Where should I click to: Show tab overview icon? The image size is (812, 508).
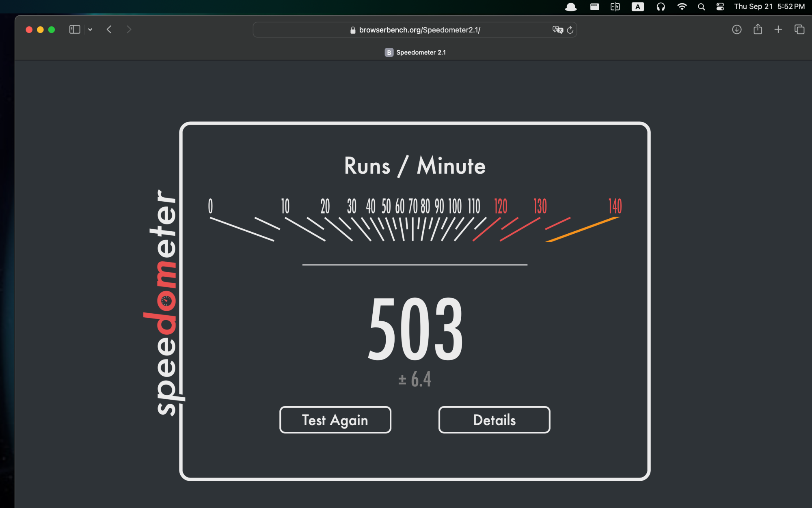(x=799, y=30)
